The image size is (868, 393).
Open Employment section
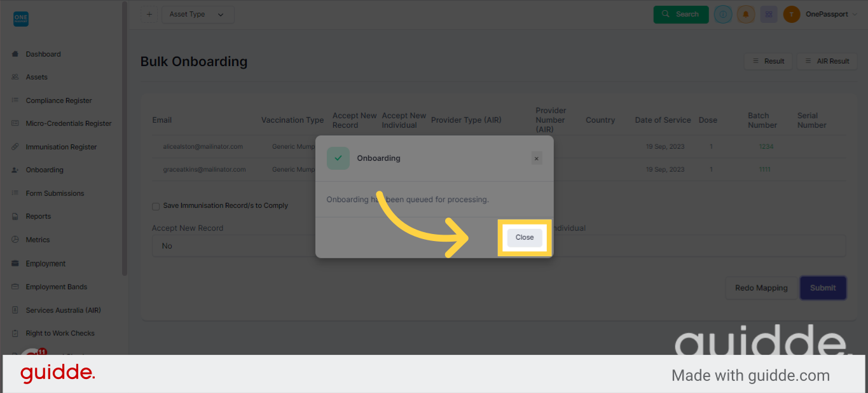pos(46,263)
